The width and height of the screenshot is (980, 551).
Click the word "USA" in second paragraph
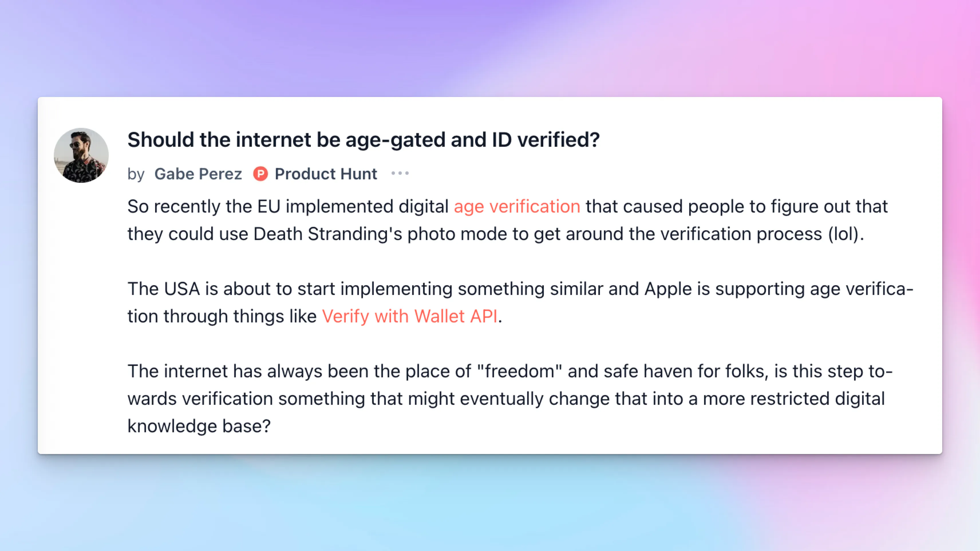[x=182, y=289]
